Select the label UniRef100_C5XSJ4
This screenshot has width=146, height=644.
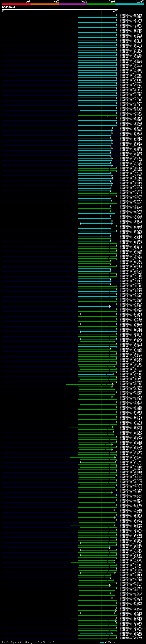(x=131, y=72)
